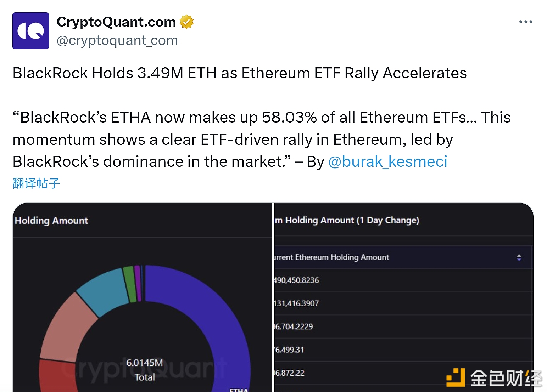Click the 6.0145M Total center label
Image resolution: width=547 pixels, height=392 pixels.
tap(145, 370)
